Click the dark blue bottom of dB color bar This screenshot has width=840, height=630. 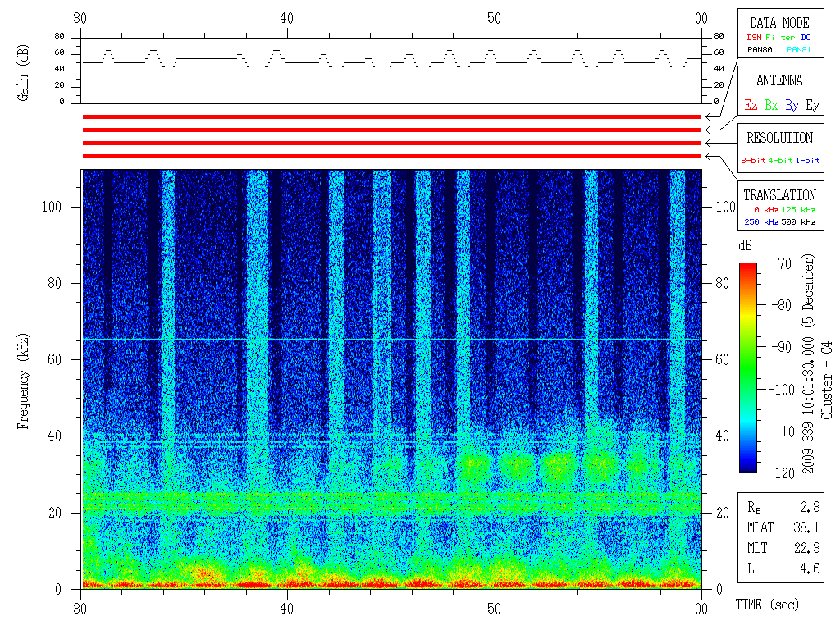click(748, 468)
